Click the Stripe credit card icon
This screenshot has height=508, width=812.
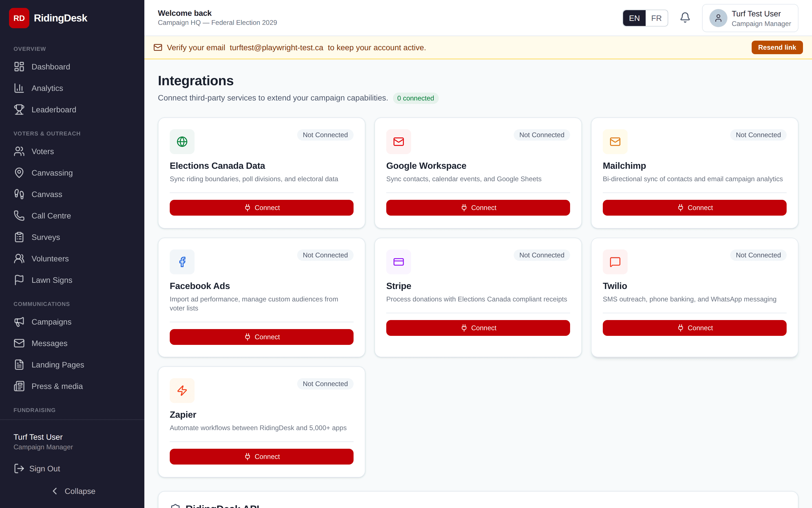click(399, 262)
